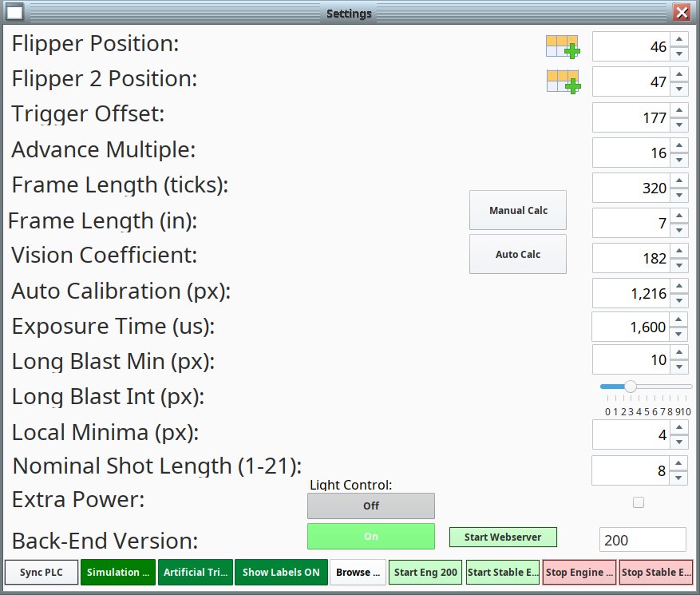700x595 pixels.
Task: Increase the Trigger Offset value
Action: click(x=679, y=110)
